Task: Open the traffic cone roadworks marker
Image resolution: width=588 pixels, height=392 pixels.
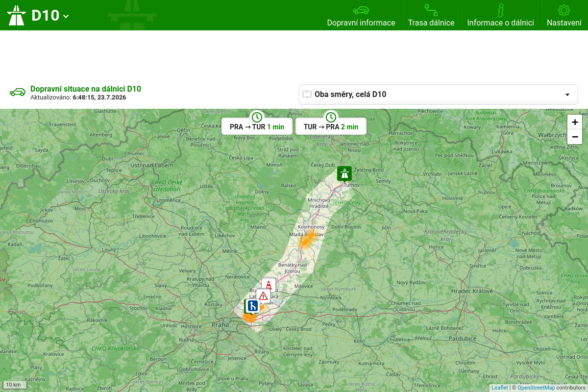Action: (x=269, y=285)
